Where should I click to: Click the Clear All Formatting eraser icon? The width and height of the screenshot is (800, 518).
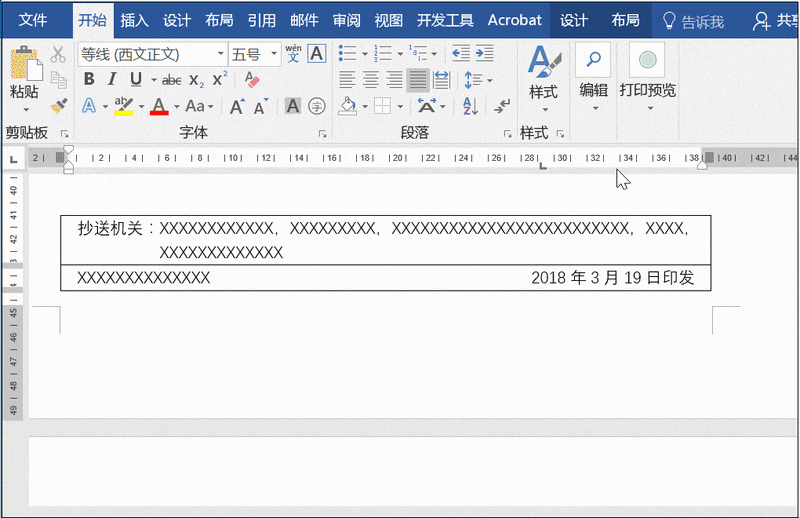pyautogui.click(x=252, y=80)
